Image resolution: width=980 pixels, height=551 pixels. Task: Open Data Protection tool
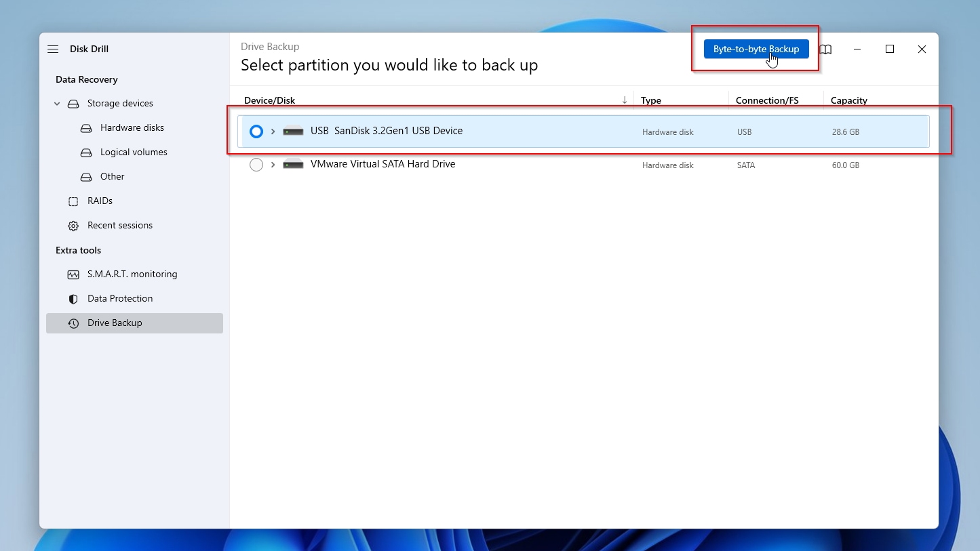coord(120,298)
